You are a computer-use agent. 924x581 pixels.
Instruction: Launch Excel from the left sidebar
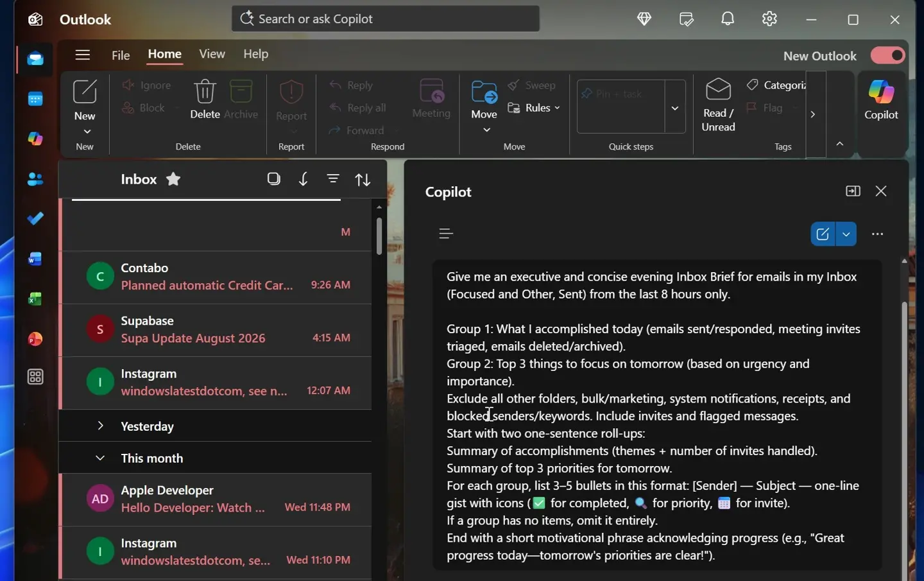pos(35,299)
